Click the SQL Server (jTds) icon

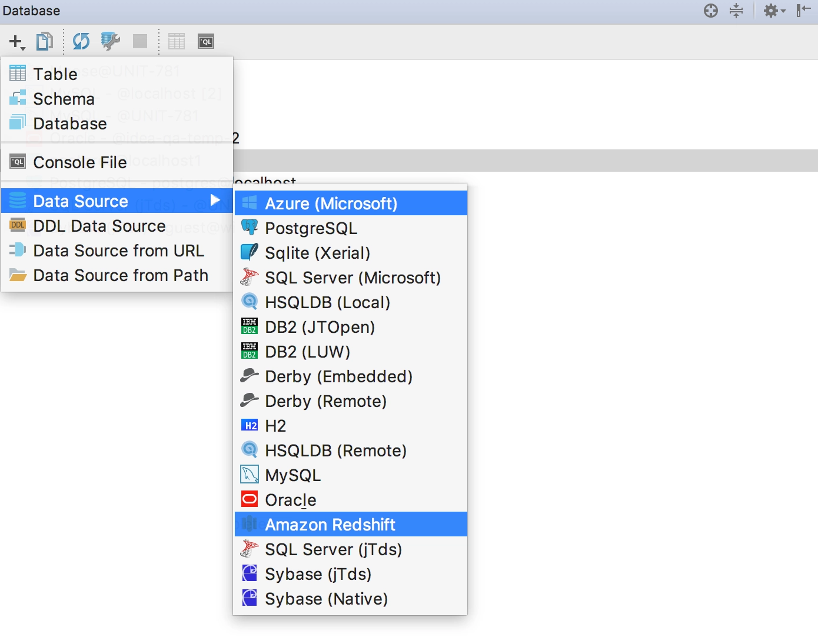[250, 549]
